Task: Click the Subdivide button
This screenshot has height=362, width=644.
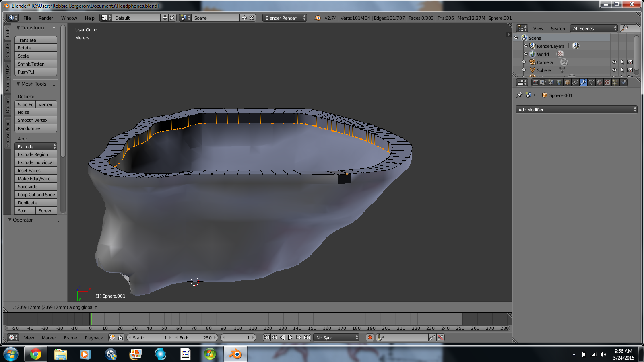Action: pyautogui.click(x=36, y=187)
